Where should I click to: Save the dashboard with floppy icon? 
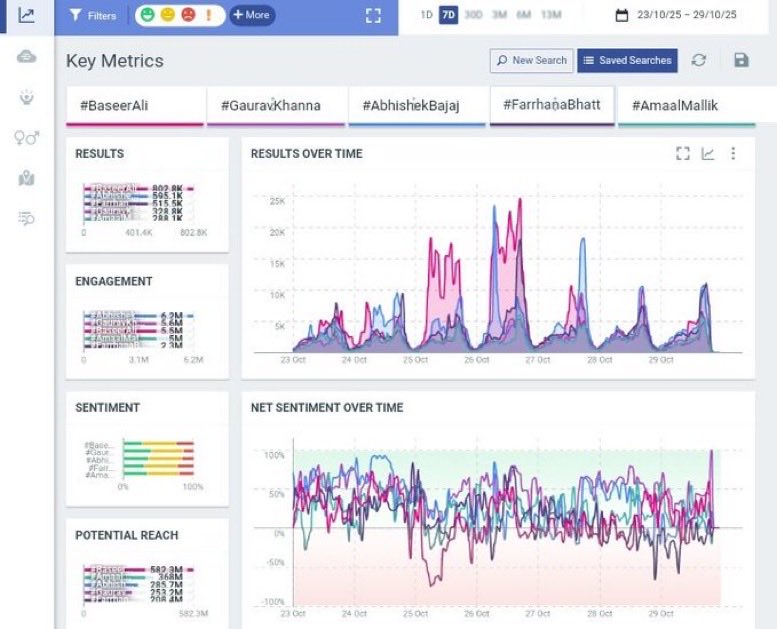coord(741,60)
